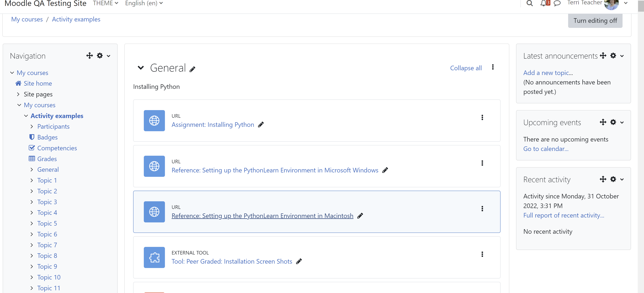This screenshot has height=293, width=644.
Task: Collapse Activity examples tree node
Action: pyautogui.click(x=26, y=116)
